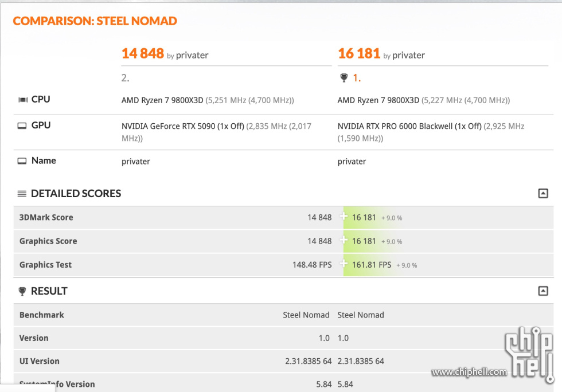Click the plus icon in Graphics Score row

(344, 240)
